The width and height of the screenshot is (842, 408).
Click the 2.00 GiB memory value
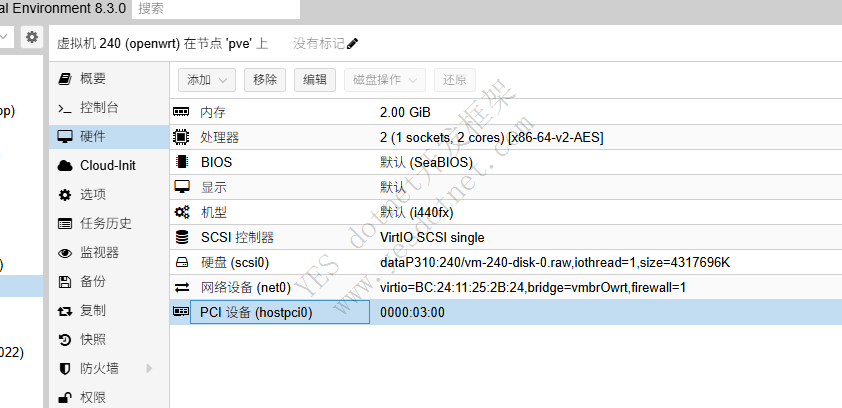[405, 112]
